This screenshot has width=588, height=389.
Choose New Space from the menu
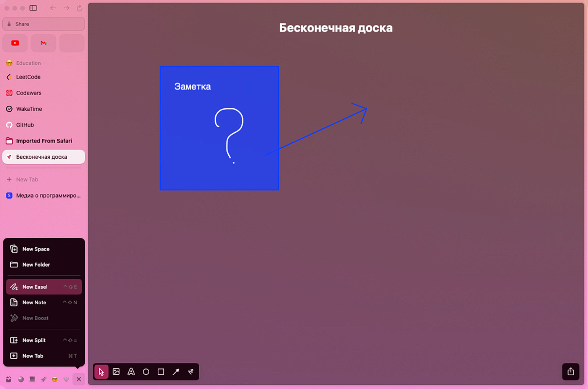44,249
